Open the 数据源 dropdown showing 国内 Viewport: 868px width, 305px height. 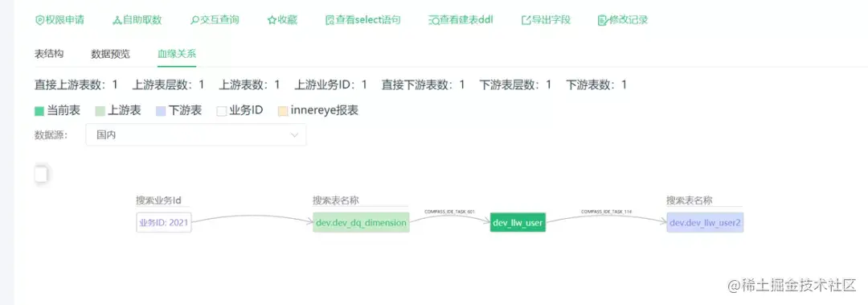click(x=196, y=134)
